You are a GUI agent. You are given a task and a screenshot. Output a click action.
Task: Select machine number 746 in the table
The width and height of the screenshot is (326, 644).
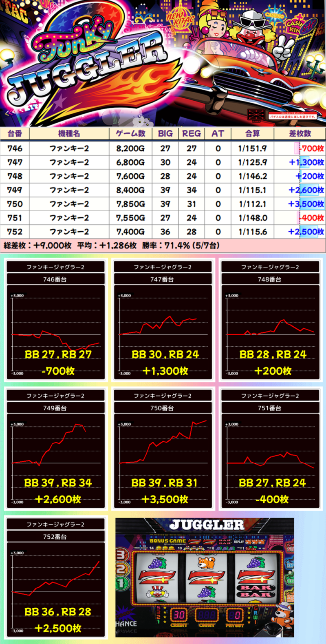pos(15,148)
